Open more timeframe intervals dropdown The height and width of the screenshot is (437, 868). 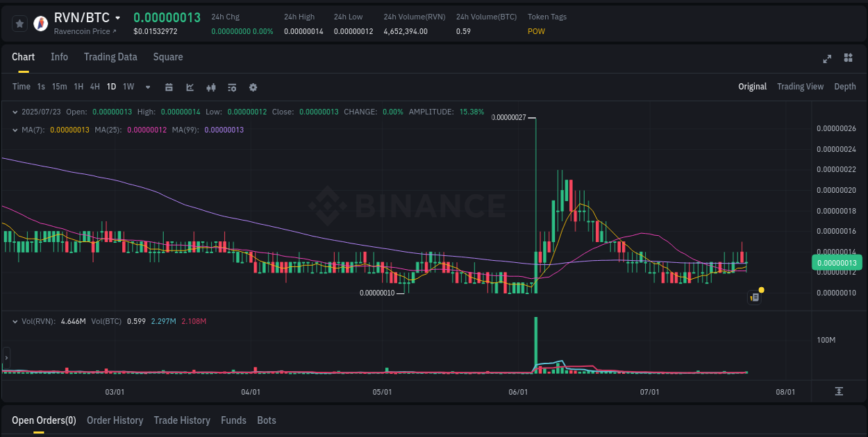point(147,87)
